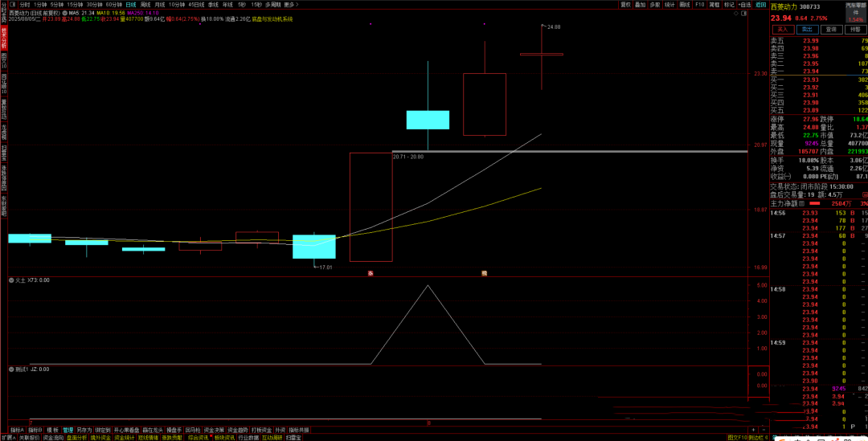This screenshot has width=868, height=441.
Task: Expand the 扩展 bottom menu
Action: (8, 437)
